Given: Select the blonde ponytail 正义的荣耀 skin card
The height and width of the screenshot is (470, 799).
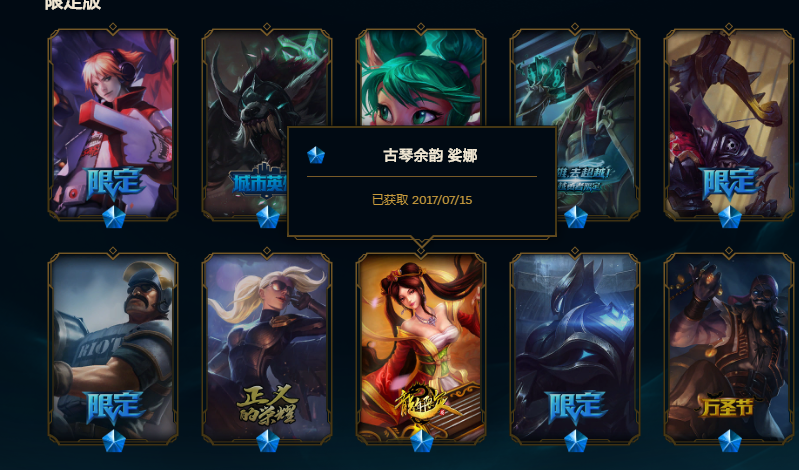Looking at the screenshot, I should coord(267,348).
